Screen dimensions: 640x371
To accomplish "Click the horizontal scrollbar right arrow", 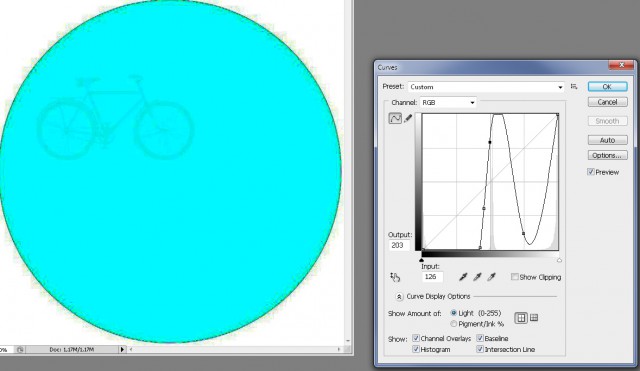I will click(339, 349).
